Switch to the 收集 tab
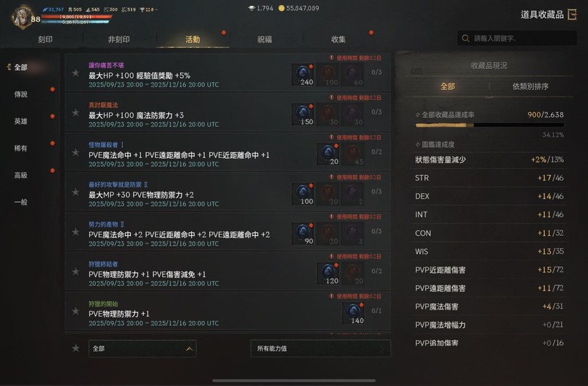The image size is (588, 386). click(338, 39)
